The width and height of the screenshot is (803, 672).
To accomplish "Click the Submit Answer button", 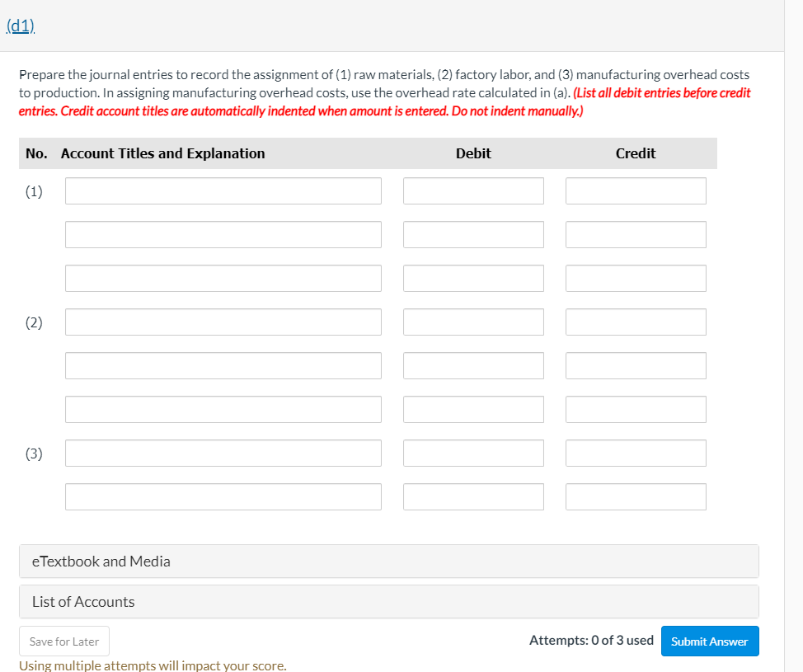I will (709, 641).
